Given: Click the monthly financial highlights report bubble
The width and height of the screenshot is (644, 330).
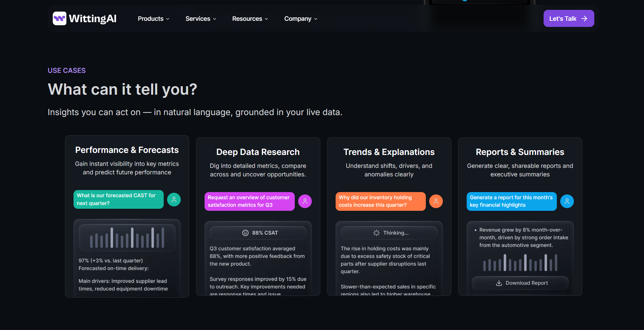Looking at the screenshot, I should pyautogui.click(x=512, y=201).
